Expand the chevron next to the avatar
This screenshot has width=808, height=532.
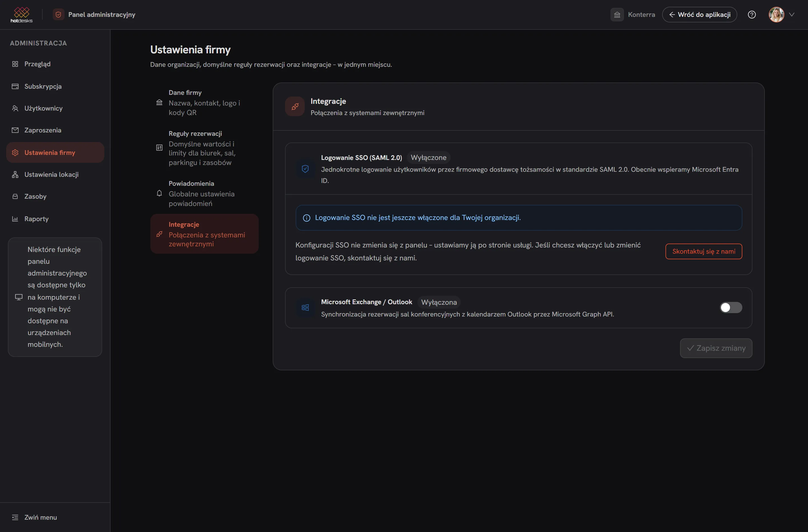coord(792,15)
